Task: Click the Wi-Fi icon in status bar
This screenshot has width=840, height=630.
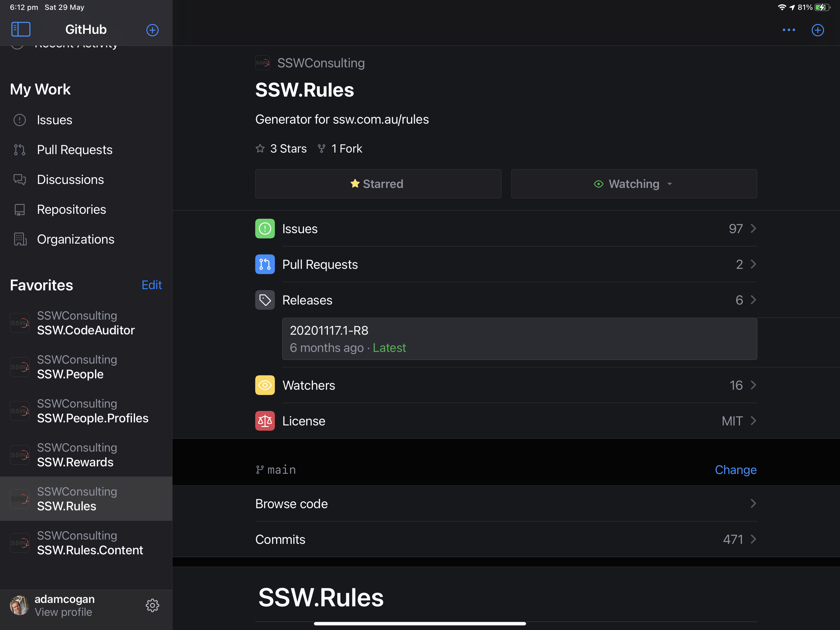Action: tap(782, 7)
